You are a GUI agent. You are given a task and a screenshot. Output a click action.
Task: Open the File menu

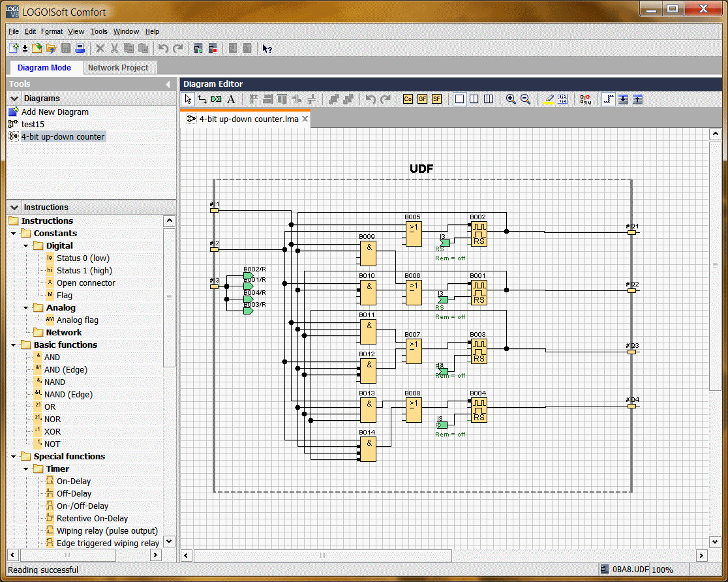tap(14, 31)
